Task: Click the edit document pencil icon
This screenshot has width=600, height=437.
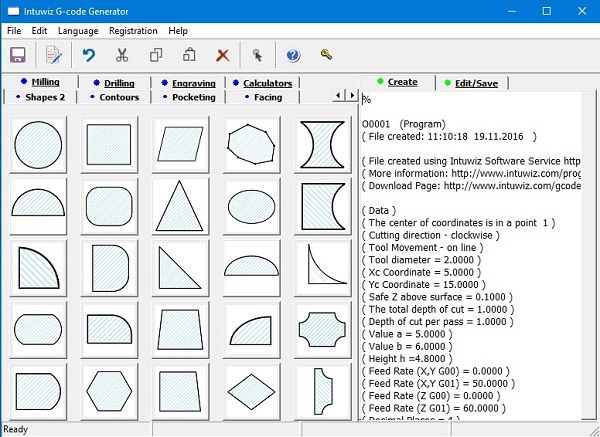Action: tap(53, 55)
